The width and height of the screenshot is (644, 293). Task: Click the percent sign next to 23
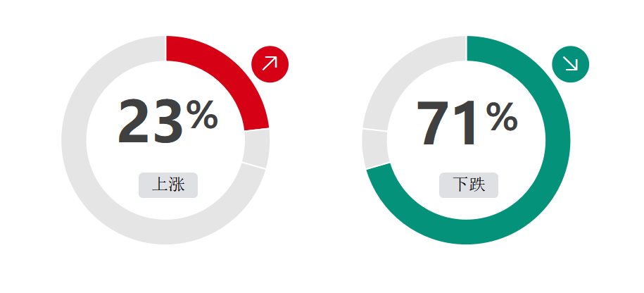(x=202, y=115)
